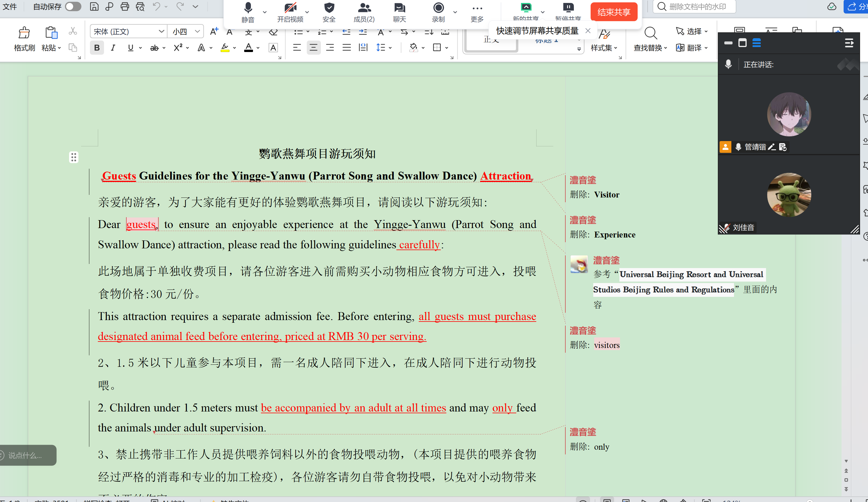Expand Translate (翻译) dropdown
This screenshot has width=868, height=502.
pyautogui.click(x=706, y=48)
